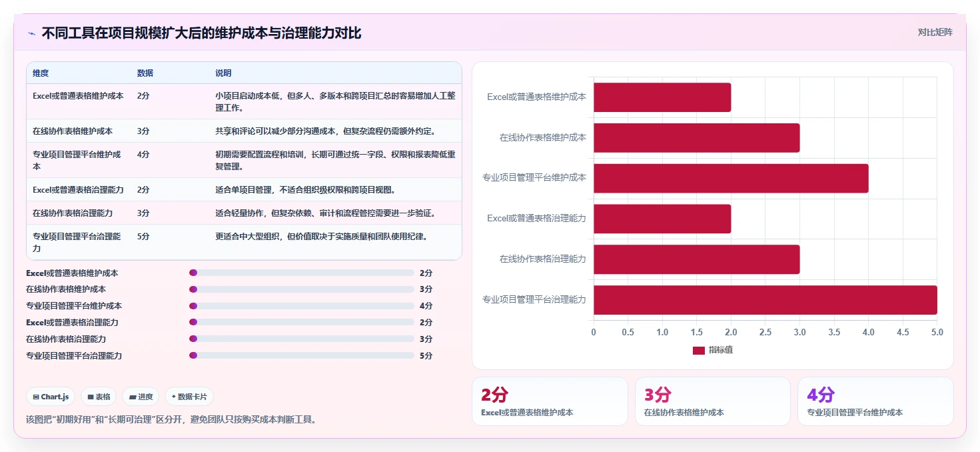Click table cell 专业项目管理平台治理能力

point(77,242)
